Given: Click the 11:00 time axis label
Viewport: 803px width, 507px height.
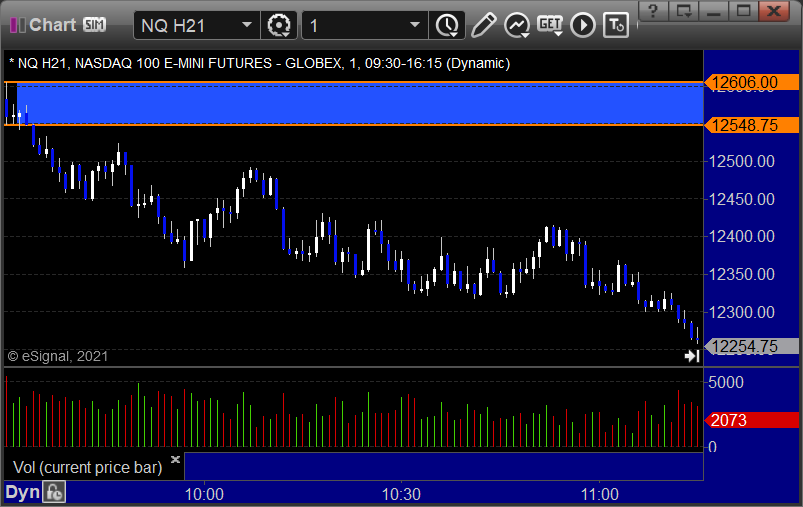Looking at the screenshot, I should click(600, 494).
